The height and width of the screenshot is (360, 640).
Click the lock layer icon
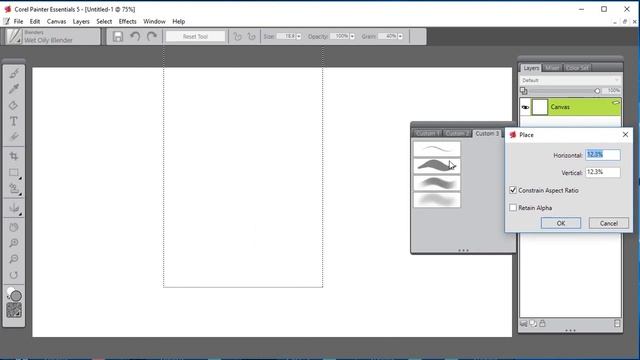(542, 324)
